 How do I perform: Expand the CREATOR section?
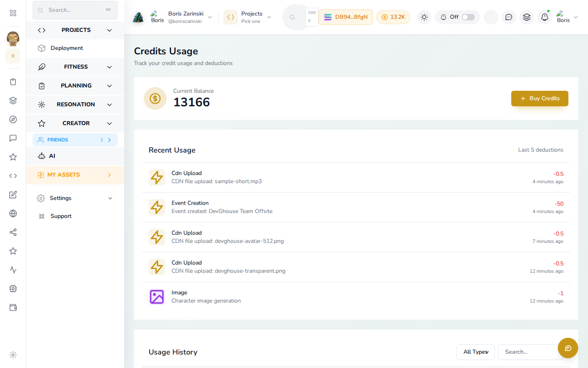point(75,123)
